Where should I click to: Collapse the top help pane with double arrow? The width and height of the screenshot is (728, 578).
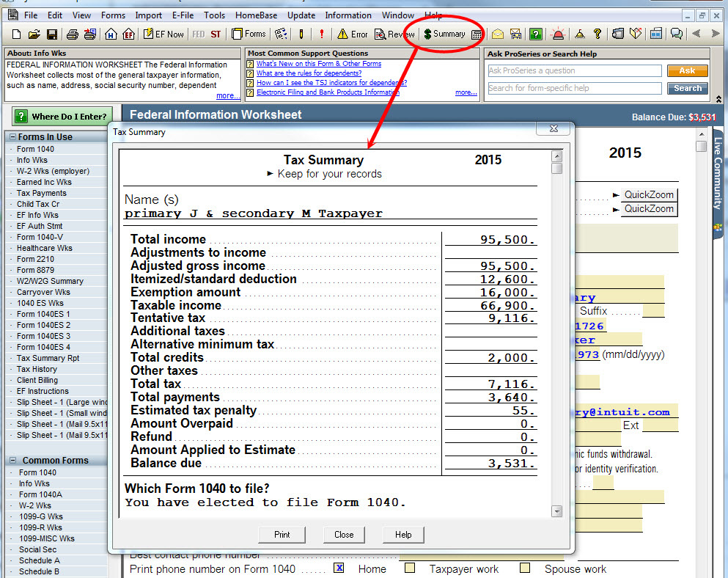pyautogui.click(x=718, y=99)
